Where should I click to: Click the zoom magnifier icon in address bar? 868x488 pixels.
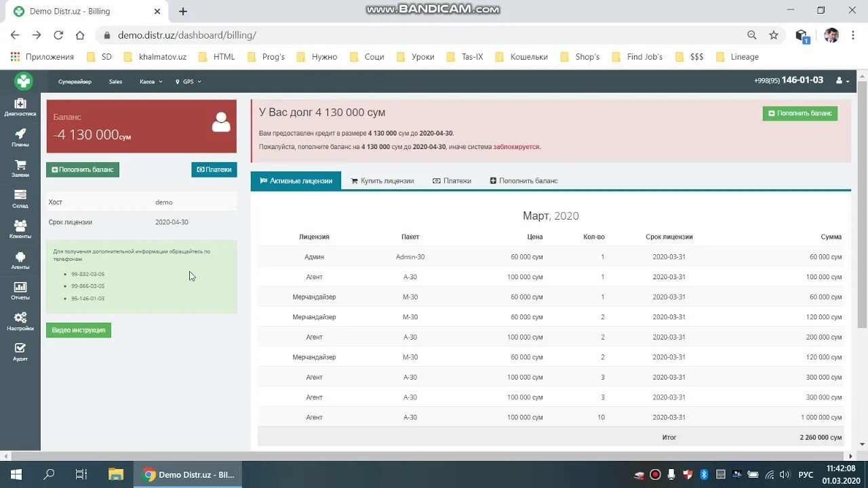click(752, 35)
